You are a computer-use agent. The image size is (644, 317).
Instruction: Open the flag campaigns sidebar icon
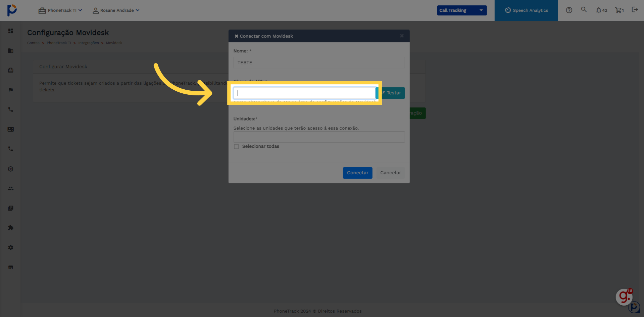(x=11, y=90)
